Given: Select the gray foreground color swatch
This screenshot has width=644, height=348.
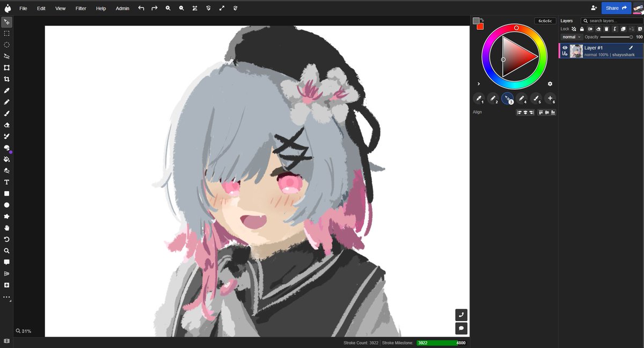Looking at the screenshot, I should coord(476,21).
